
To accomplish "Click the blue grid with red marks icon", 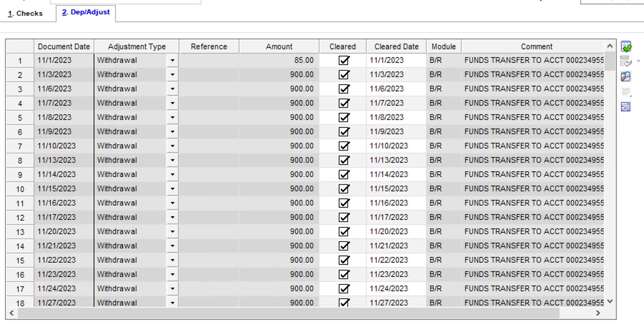I will (x=626, y=106).
